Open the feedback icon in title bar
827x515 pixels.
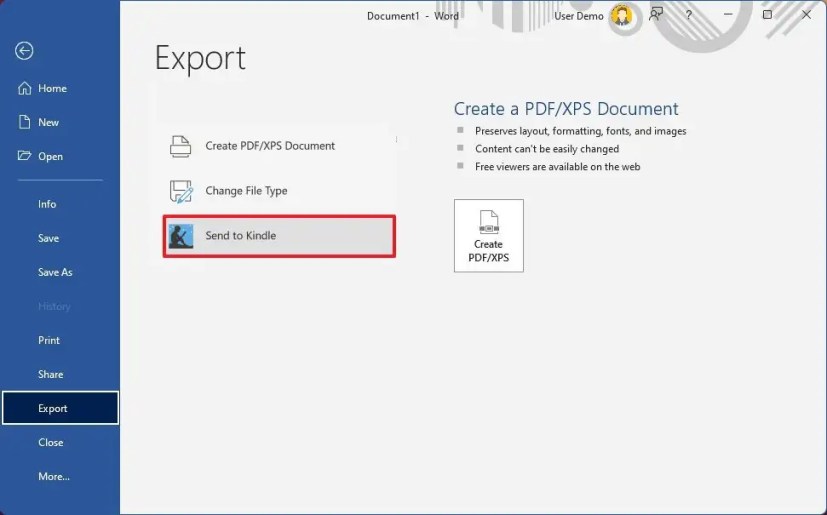[656, 14]
